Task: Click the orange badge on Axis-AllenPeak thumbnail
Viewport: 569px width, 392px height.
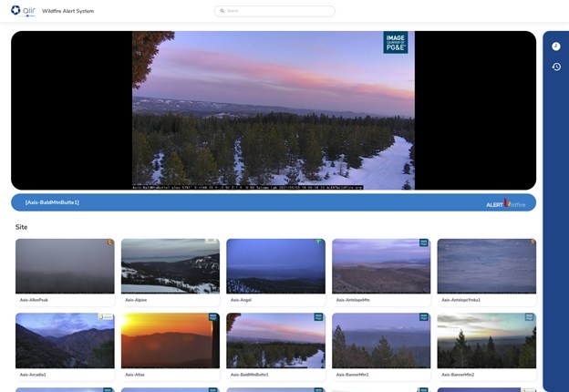Action: coord(110,242)
